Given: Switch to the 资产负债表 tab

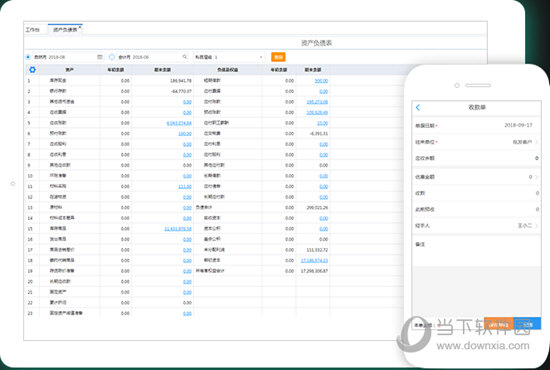Looking at the screenshot, I should click(65, 30).
